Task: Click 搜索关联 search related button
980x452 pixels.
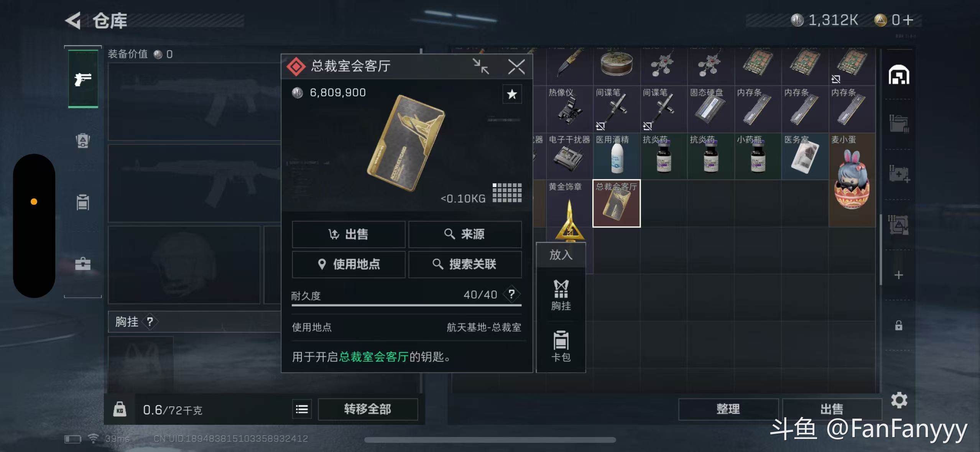Action: tap(465, 264)
